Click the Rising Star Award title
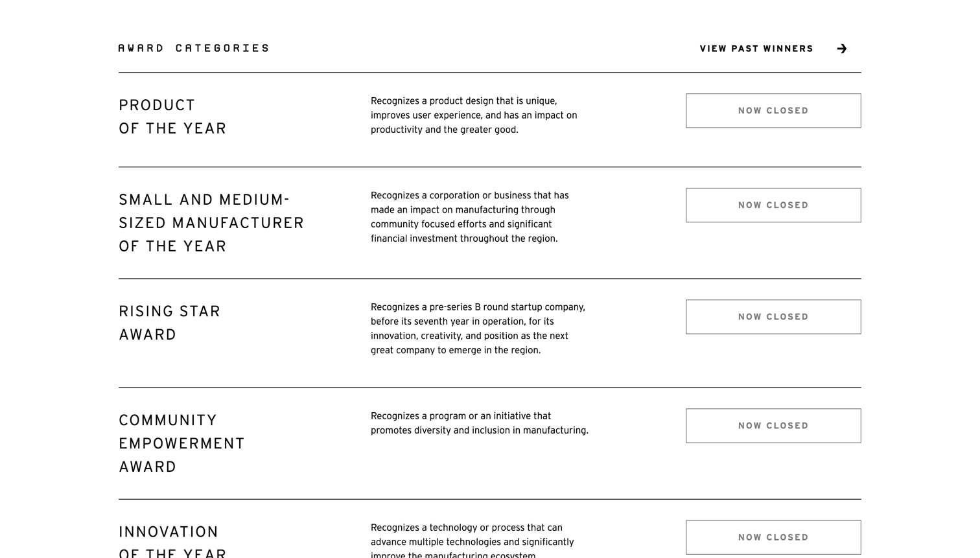Image resolution: width=980 pixels, height=558 pixels. (169, 323)
